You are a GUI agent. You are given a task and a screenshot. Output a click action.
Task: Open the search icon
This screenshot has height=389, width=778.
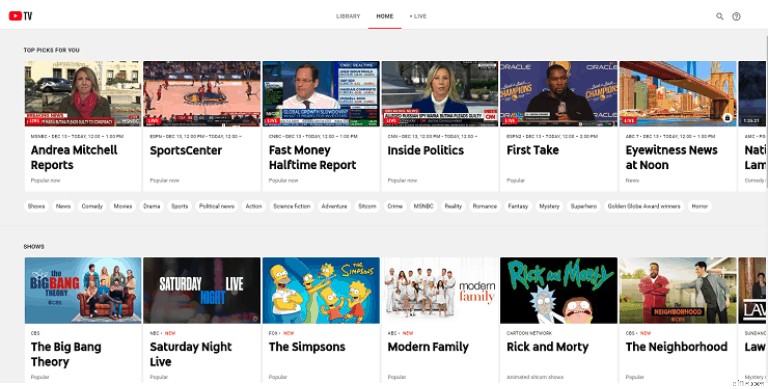coord(719,16)
